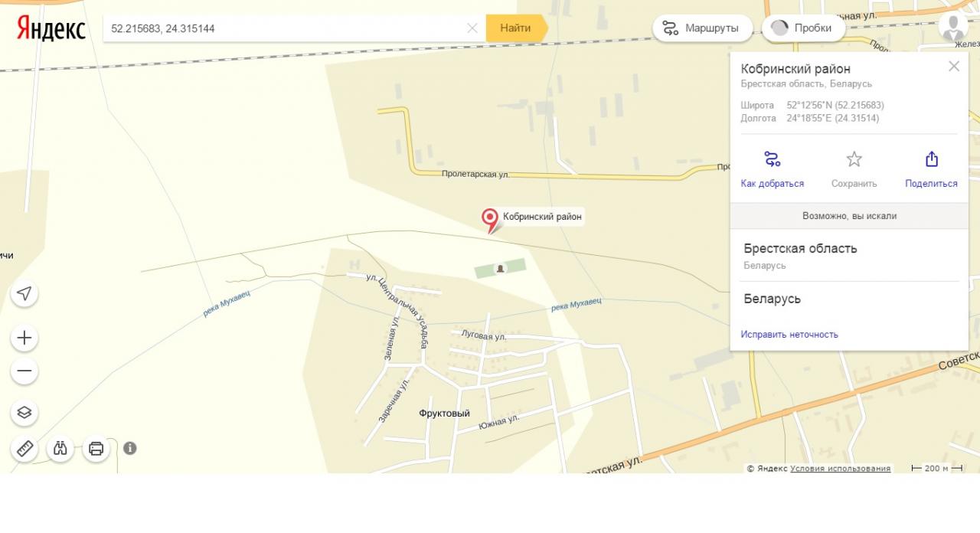Zoom out with the minus button
The image size is (980, 533).
(x=24, y=371)
